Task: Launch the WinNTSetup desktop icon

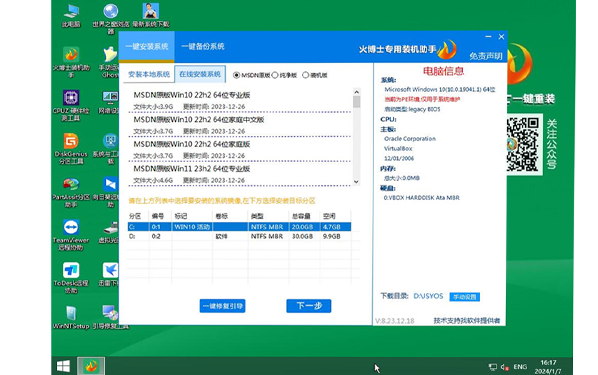Action: coord(71,317)
